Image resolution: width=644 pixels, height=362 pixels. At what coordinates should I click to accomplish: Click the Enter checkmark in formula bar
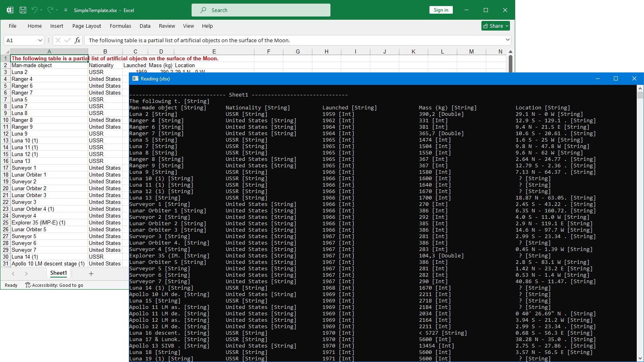(x=67, y=40)
